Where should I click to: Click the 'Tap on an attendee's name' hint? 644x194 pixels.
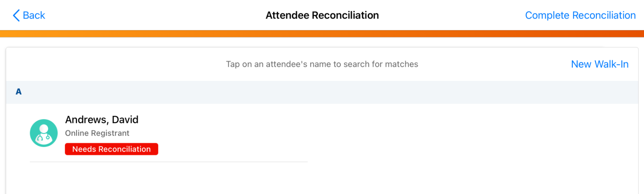click(x=322, y=64)
